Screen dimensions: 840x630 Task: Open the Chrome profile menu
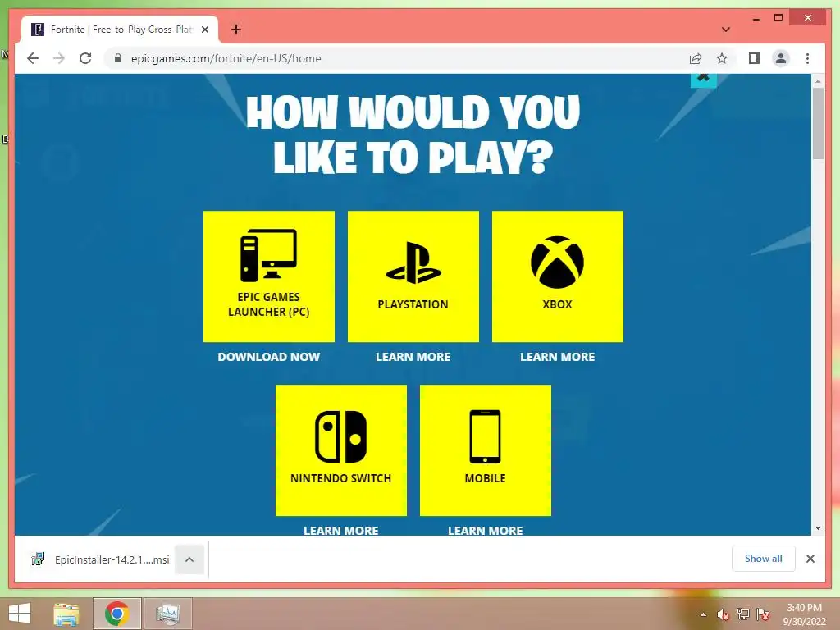[781, 58]
